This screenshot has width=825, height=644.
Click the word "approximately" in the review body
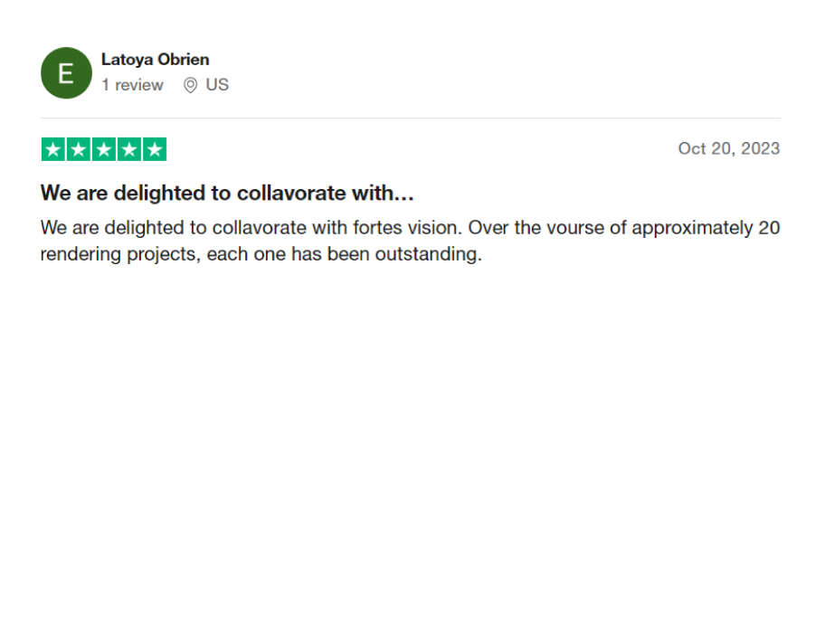click(x=692, y=227)
